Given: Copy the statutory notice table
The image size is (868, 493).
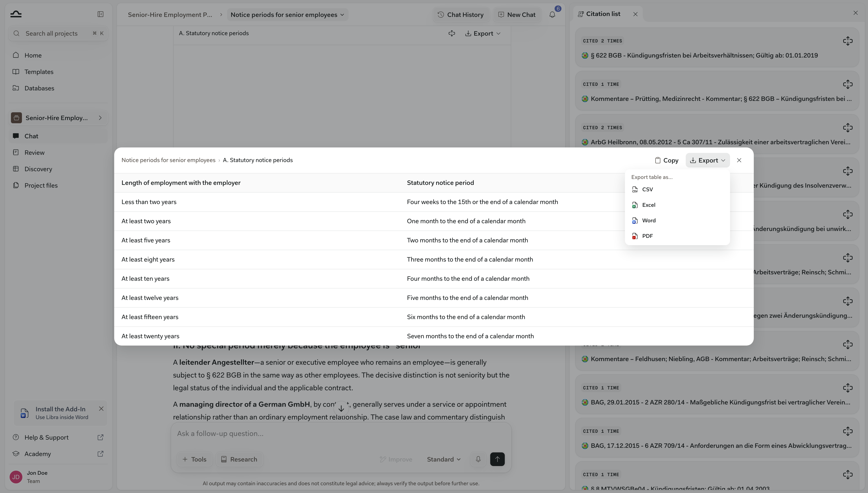Looking at the screenshot, I should click(x=666, y=160).
